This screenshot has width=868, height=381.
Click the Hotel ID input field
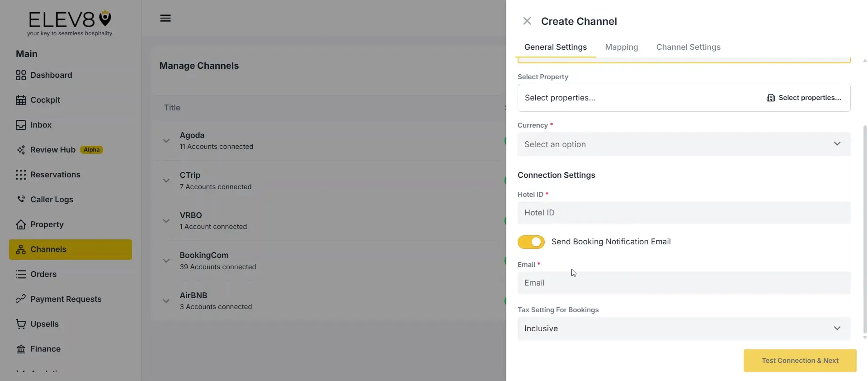coord(684,213)
